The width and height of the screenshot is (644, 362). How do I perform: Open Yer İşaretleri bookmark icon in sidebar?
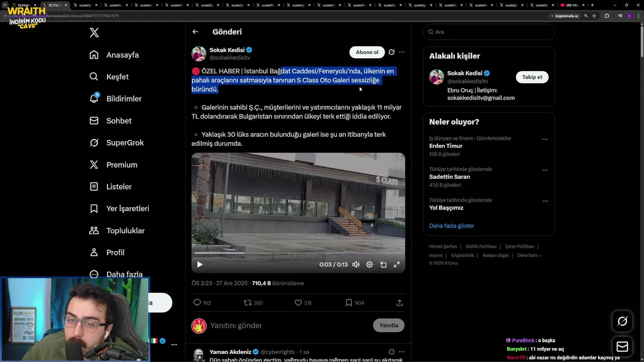(94, 209)
